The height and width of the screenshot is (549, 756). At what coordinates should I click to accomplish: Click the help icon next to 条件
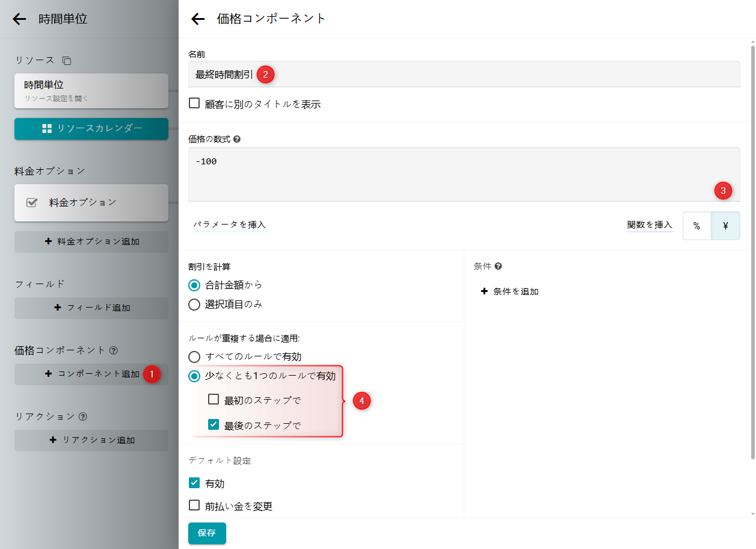498,266
